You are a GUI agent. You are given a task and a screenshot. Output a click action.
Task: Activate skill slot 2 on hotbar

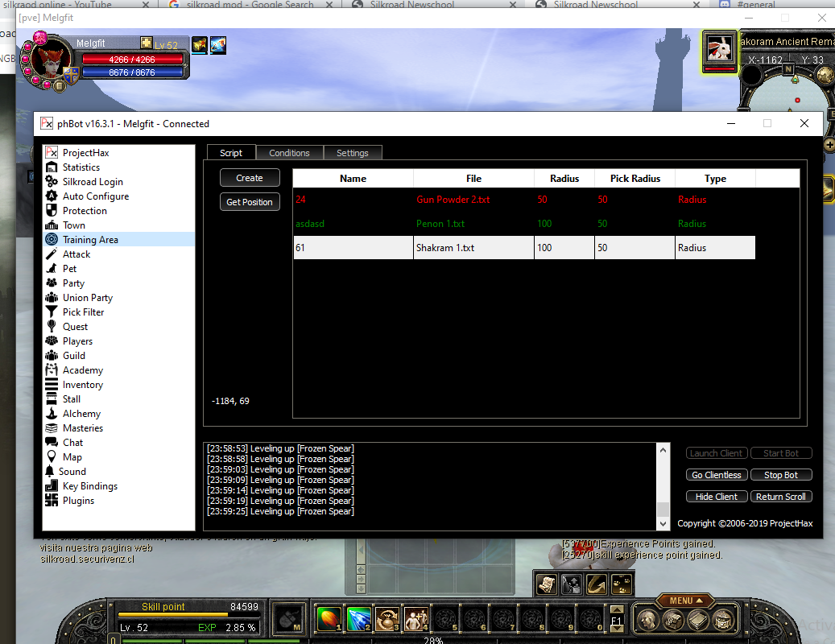(359, 619)
